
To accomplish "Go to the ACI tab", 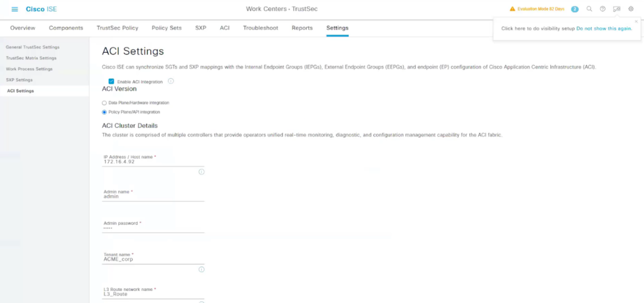I will 225,28.
